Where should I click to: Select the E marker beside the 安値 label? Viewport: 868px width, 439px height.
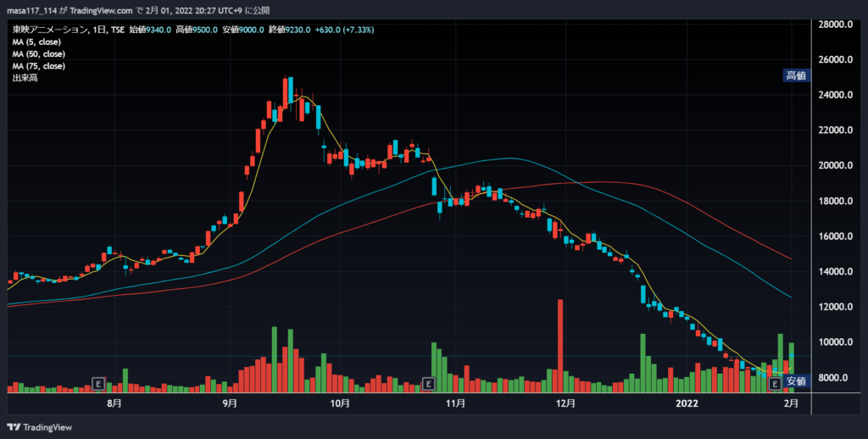point(775,383)
